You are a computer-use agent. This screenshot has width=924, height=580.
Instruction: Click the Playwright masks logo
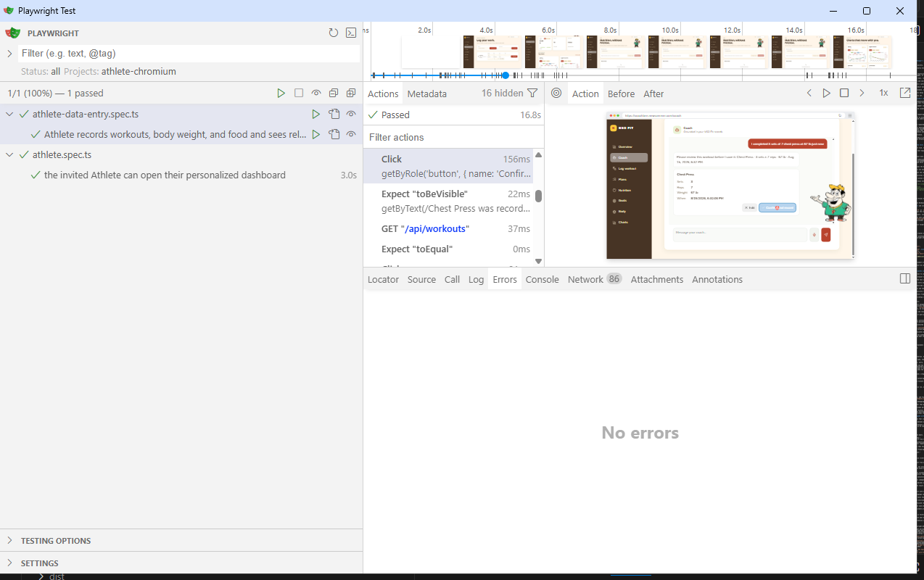pos(12,33)
